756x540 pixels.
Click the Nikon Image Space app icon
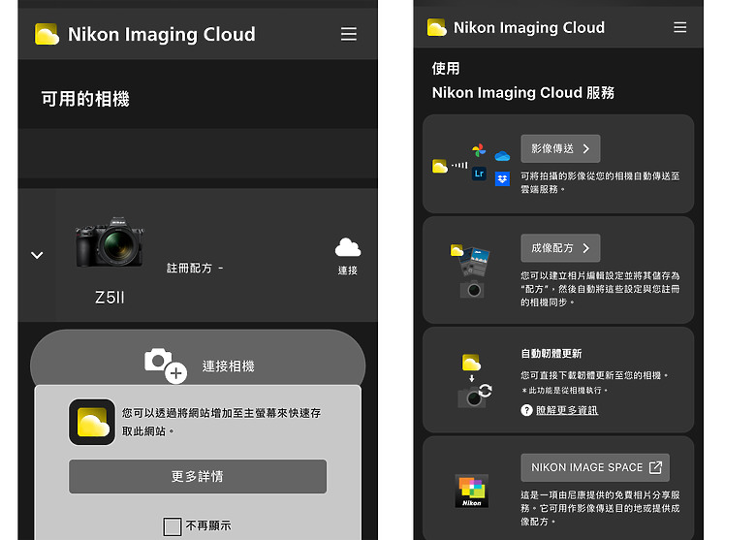[472, 491]
